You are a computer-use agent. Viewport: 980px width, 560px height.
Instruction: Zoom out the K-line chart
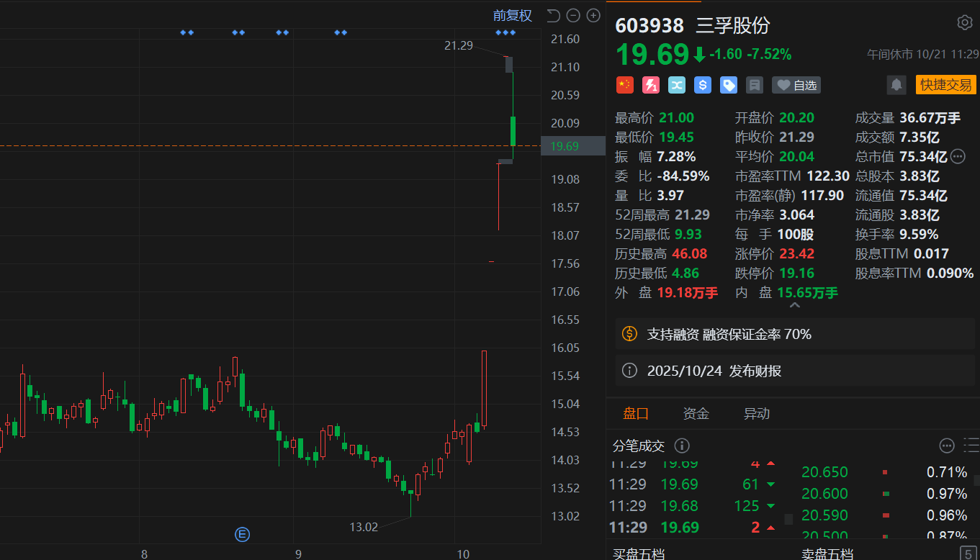pos(573,15)
